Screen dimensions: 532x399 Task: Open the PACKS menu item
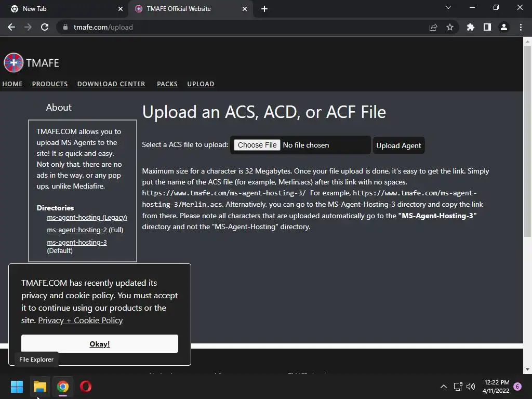[x=167, y=84]
